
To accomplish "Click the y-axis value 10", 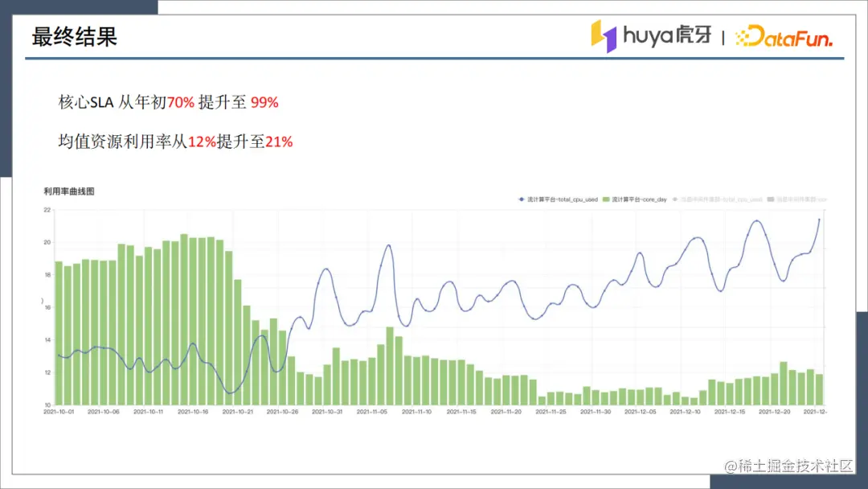I will [47, 405].
